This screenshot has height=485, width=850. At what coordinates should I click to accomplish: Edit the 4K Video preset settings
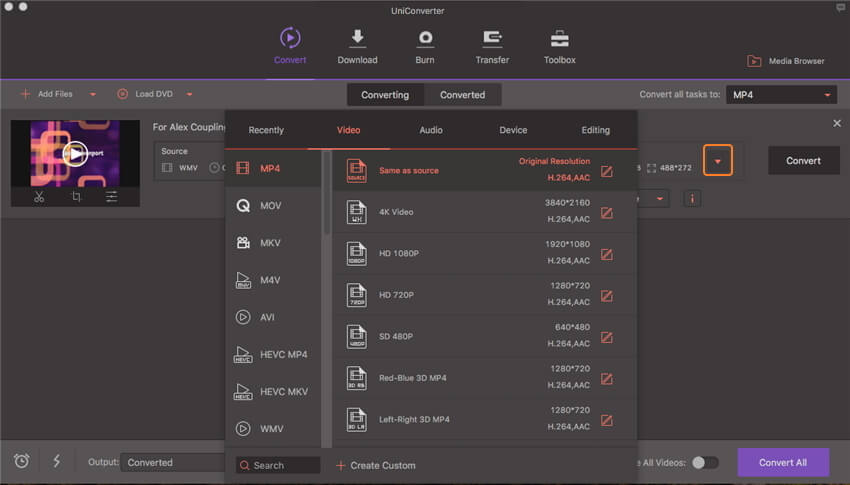coord(607,213)
